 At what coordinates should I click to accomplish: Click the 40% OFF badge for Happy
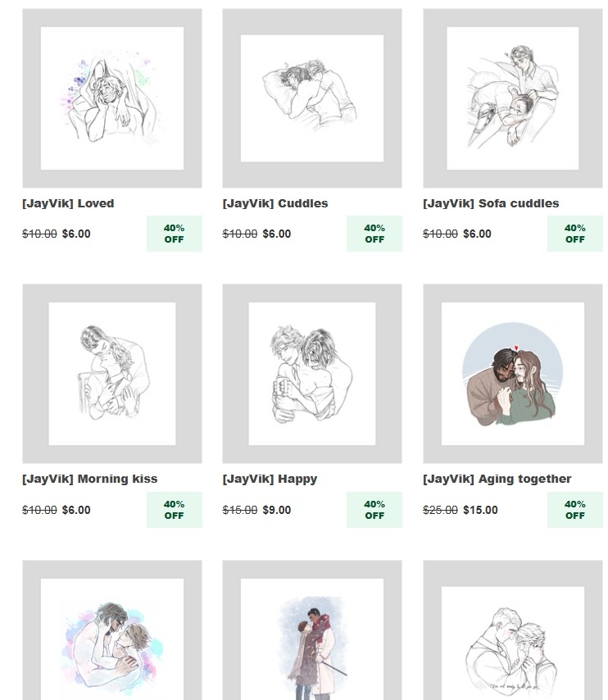374,510
